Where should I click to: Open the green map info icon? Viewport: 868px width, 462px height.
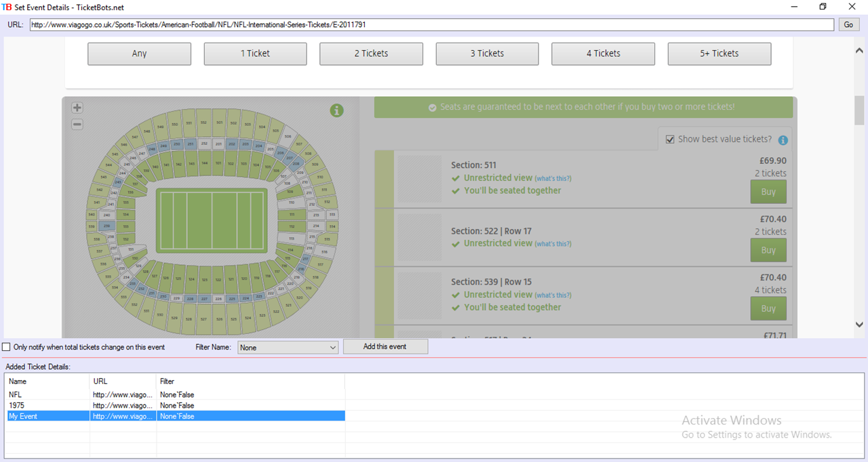(x=336, y=110)
